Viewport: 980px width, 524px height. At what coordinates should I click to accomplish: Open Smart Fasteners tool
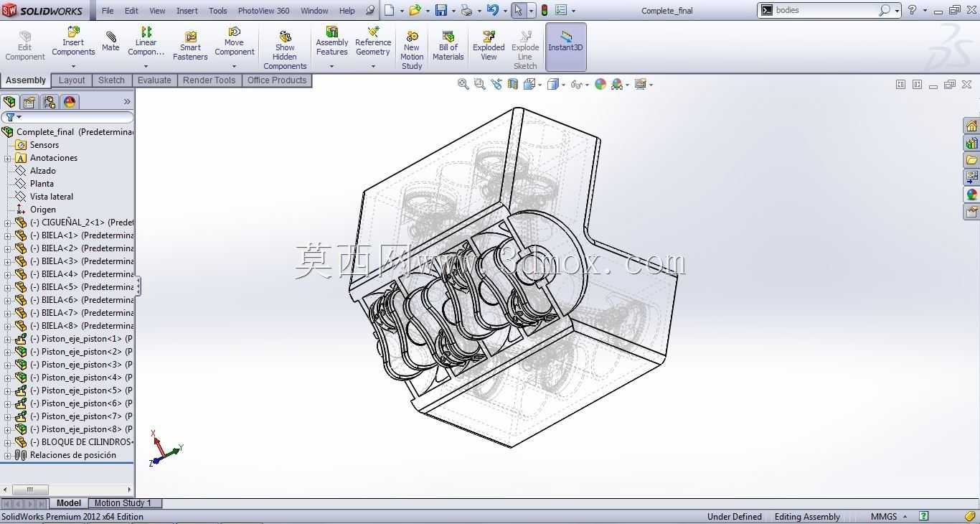(x=190, y=45)
